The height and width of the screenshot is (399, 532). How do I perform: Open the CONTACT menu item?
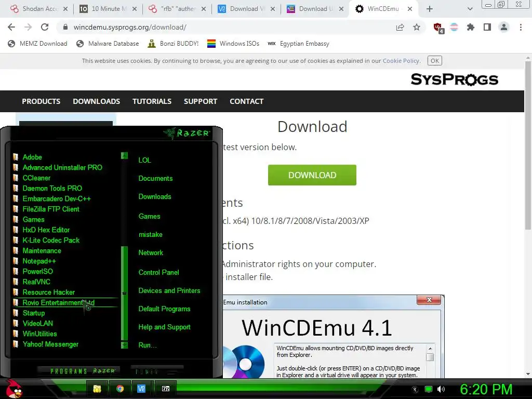coord(247,101)
